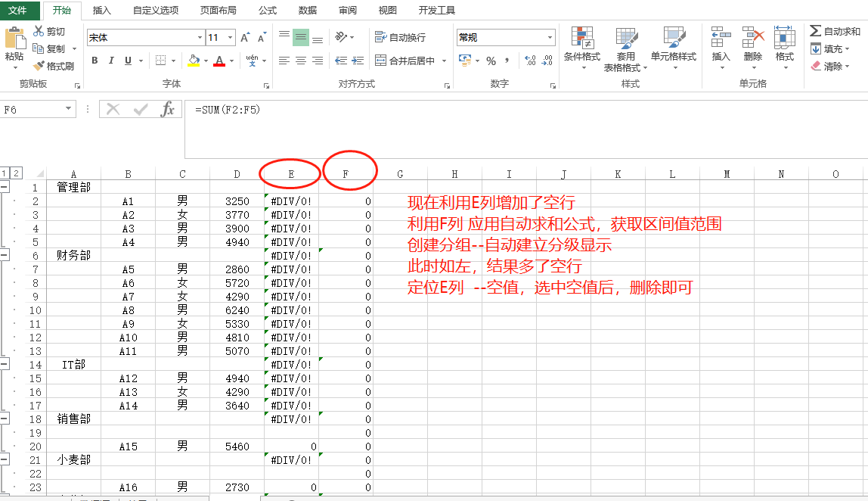Align text right
Image resolution: width=868 pixels, height=501 pixels.
tap(318, 61)
